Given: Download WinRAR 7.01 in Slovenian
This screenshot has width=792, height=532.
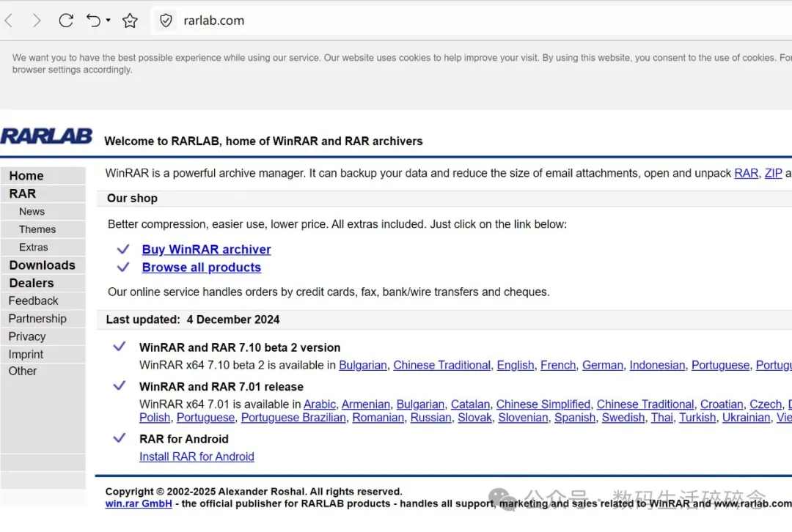Looking at the screenshot, I should coord(523,418).
